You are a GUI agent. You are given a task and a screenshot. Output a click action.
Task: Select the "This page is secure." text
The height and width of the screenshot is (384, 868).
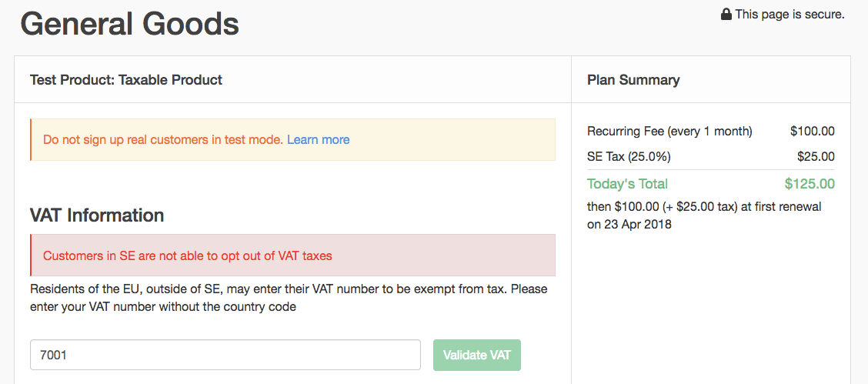790,15
